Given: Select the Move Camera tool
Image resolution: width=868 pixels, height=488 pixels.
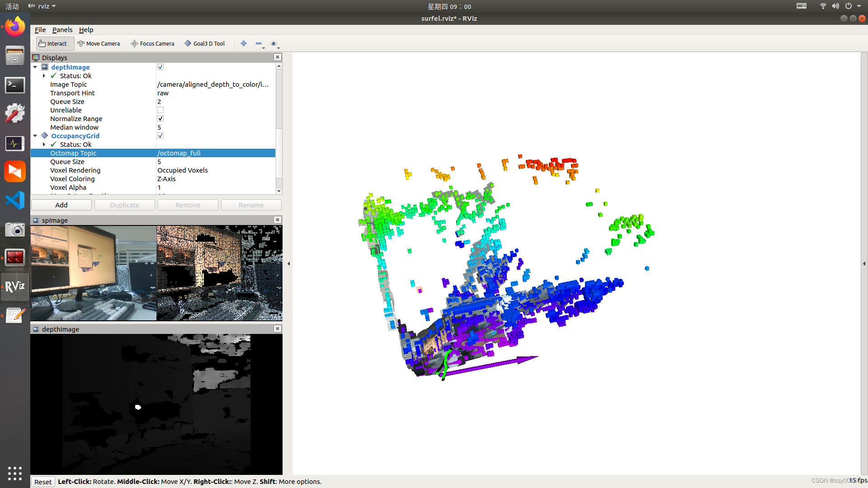Looking at the screenshot, I should (x=99, y=43).
